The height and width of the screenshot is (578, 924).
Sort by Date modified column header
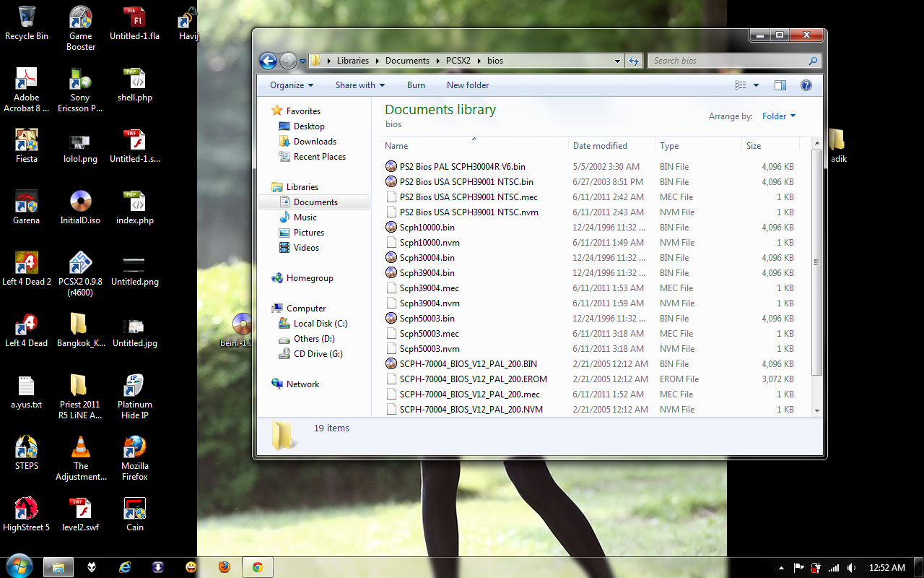(x=612, y=146)
